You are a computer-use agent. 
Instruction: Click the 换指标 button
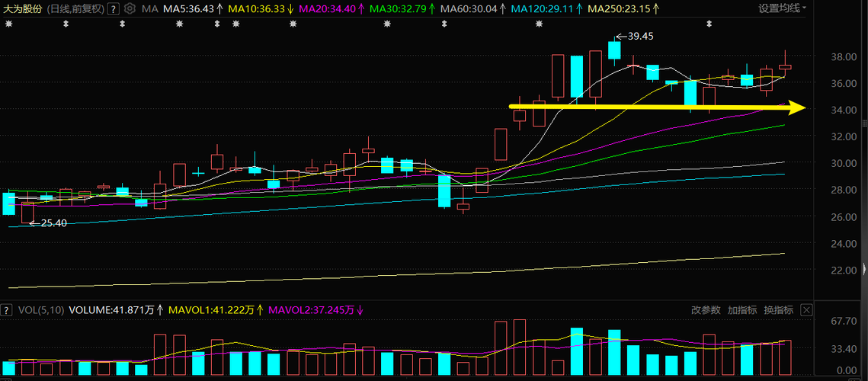[x=779, y=310]
